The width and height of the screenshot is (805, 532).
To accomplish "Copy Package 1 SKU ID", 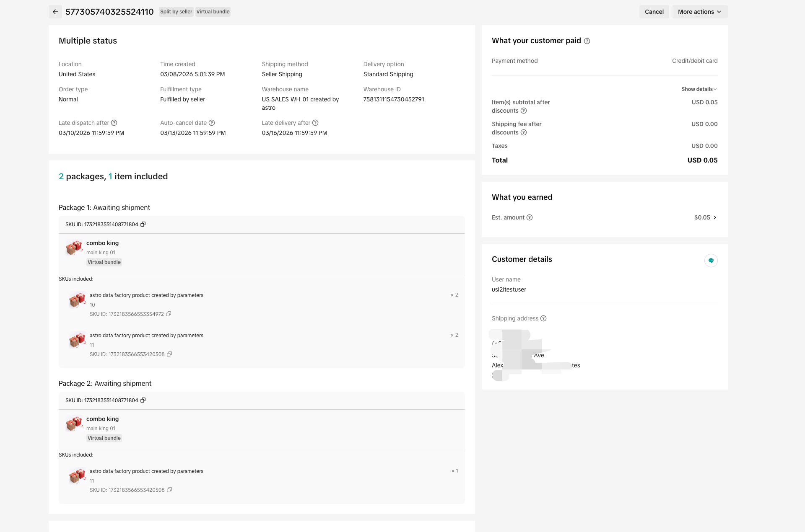I will click(x=143, y=225).
